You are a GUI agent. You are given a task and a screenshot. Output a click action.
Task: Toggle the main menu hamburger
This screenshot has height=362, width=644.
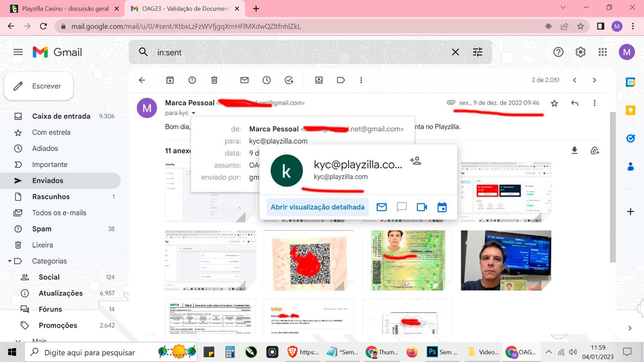[18, 52]
